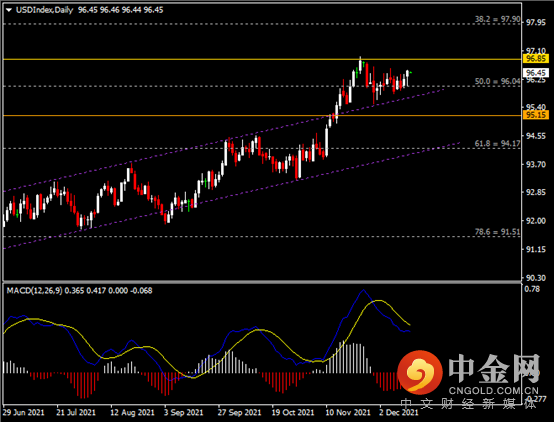554x422 pixels.
Task: Click the 27 Sep 2021 date marker
Action: (x=240, y=412)
